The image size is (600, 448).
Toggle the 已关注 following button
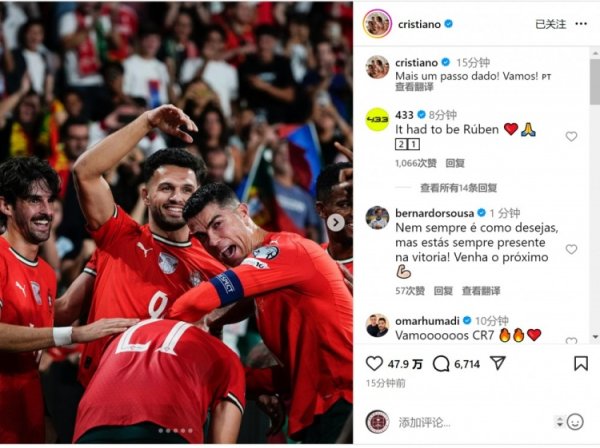[x=550, y=24]
